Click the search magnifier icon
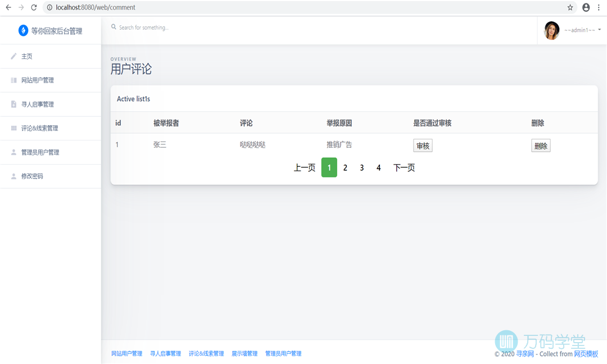This screenshot has width=607, height=364. point(114,27)
